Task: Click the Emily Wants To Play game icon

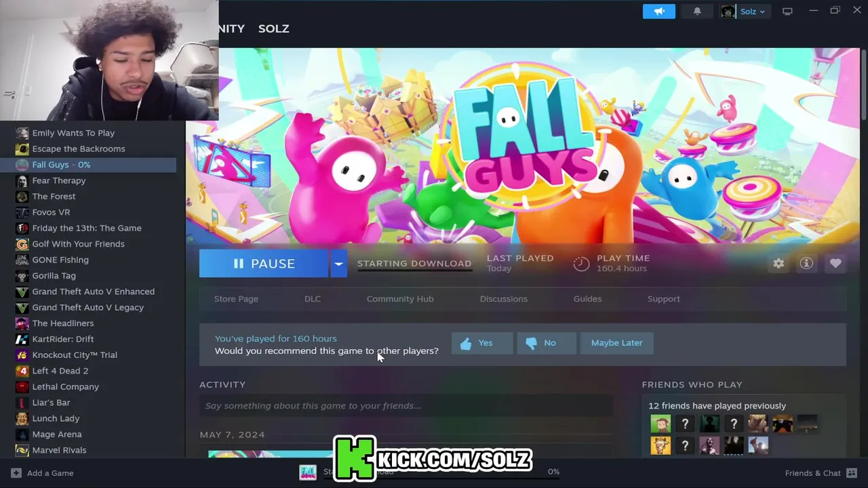Action: point(22,133)
